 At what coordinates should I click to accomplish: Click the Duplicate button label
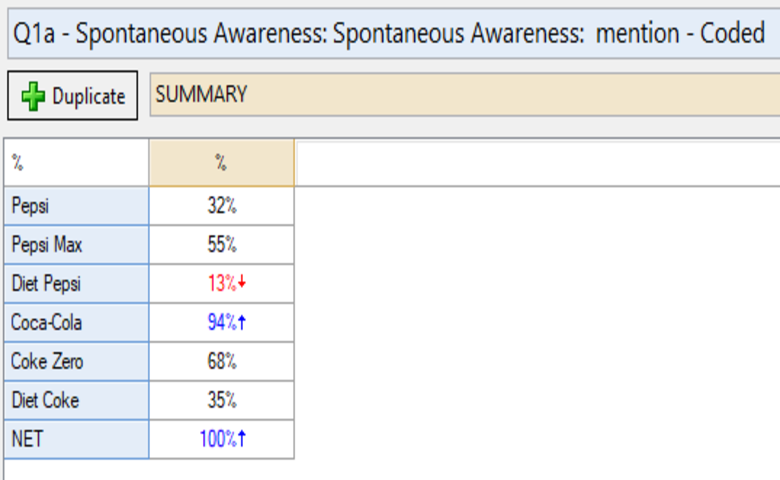[89, 96]
